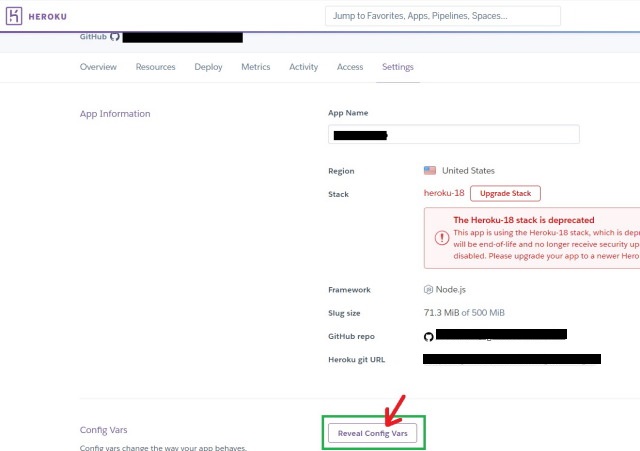Select the Activity tab

(303, 67)
